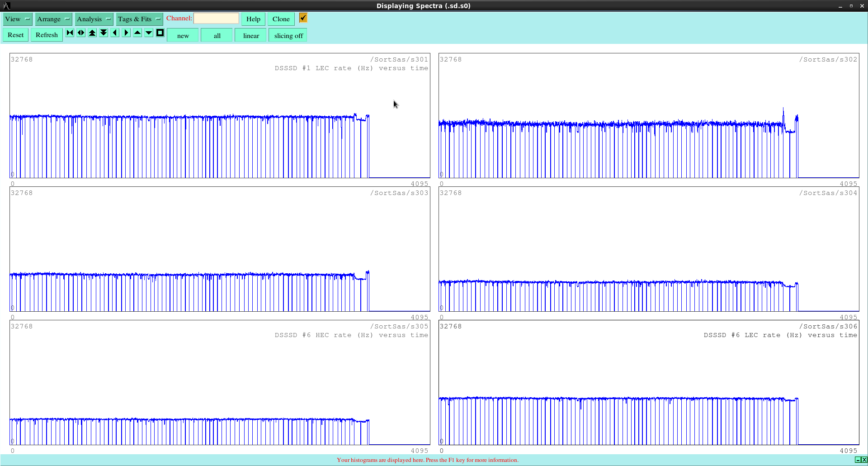Click the shift-right arrow icon
Viewport: 868px width, 466px height.
(126, 33)
